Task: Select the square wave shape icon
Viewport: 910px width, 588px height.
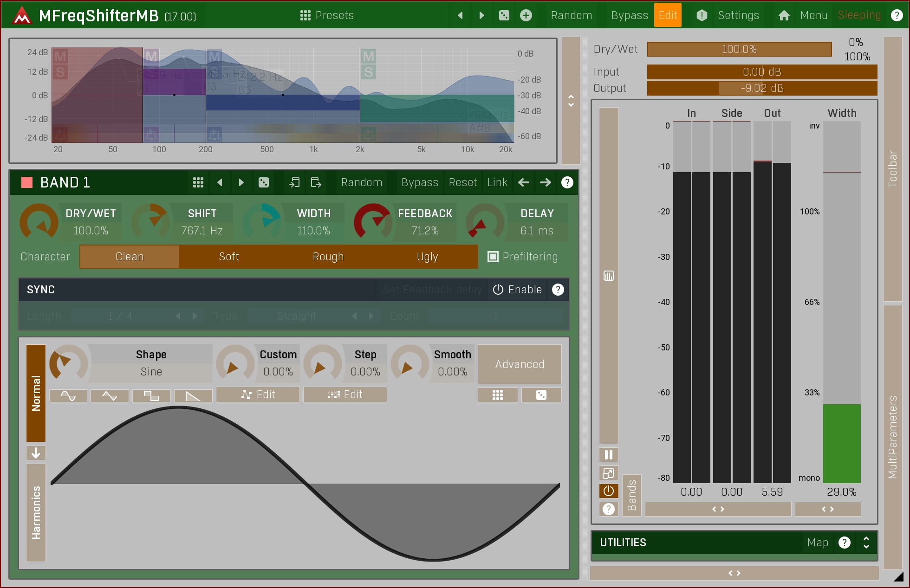Action: [x=151, y=395]
